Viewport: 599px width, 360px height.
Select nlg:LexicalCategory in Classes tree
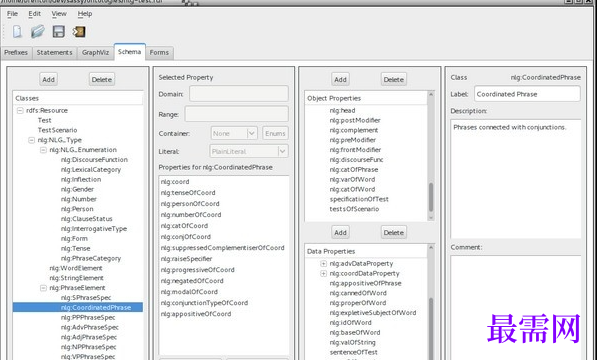91,170
